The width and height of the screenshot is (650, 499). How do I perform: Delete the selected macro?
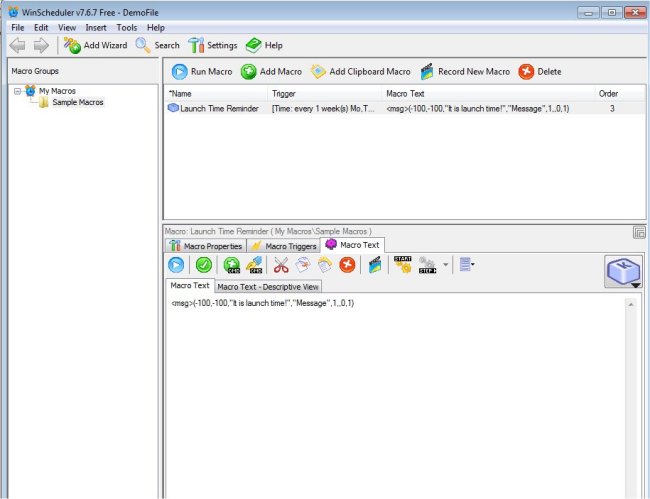(540, 72)
